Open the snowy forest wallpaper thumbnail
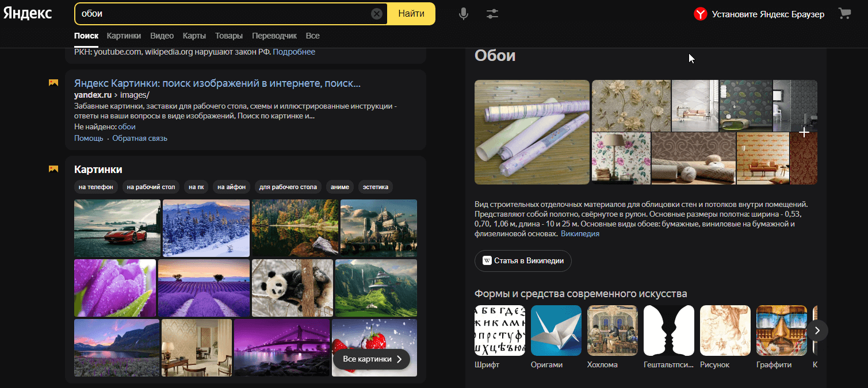The height and width of the screenshot is (388, 868). tap(206, 228)
